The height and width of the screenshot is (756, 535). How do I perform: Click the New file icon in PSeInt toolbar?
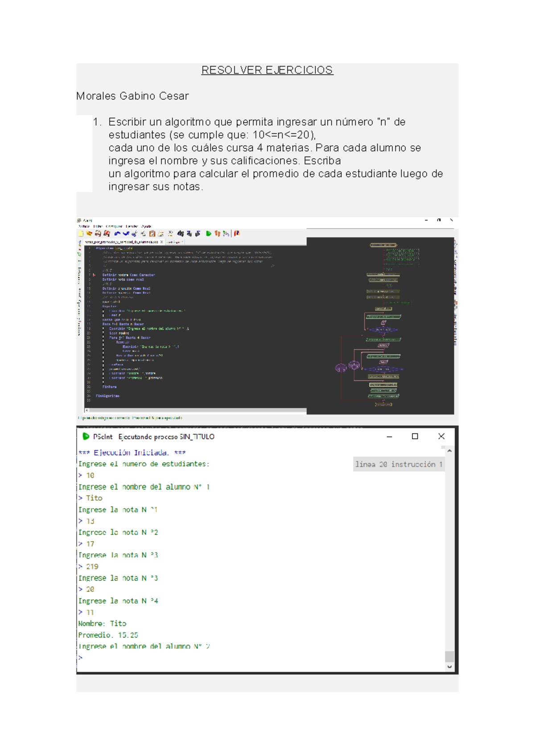pos(81,234)
